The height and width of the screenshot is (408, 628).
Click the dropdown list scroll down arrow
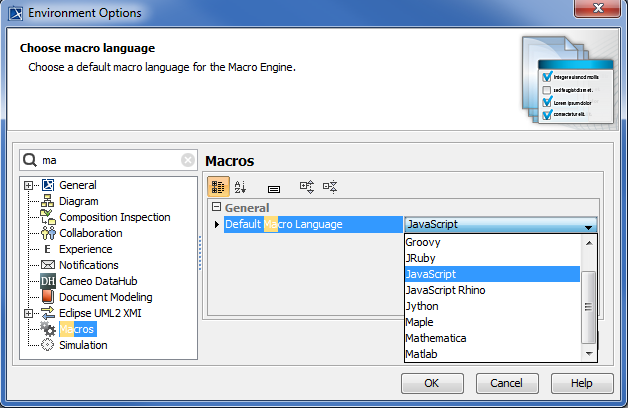click(589, 354)
